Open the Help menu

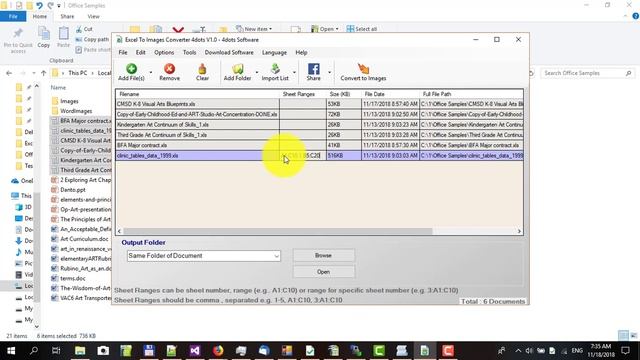pyautogui.click(x=301, y=53)
